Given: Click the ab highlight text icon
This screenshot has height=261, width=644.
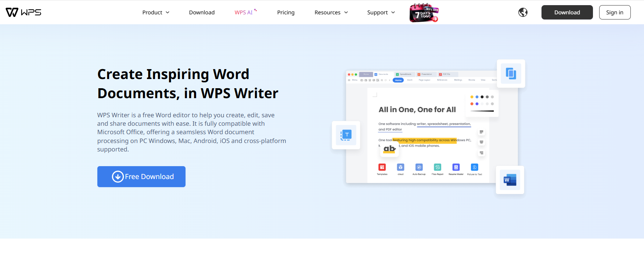Looking at the screenshot, I should click(389, 149).
